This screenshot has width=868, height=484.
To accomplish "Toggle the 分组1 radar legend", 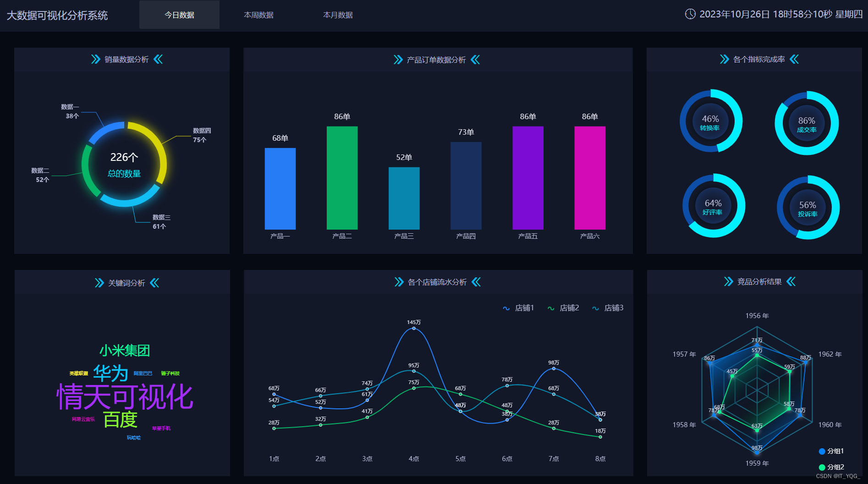I will pyautogui.click(x=831, y=451).
